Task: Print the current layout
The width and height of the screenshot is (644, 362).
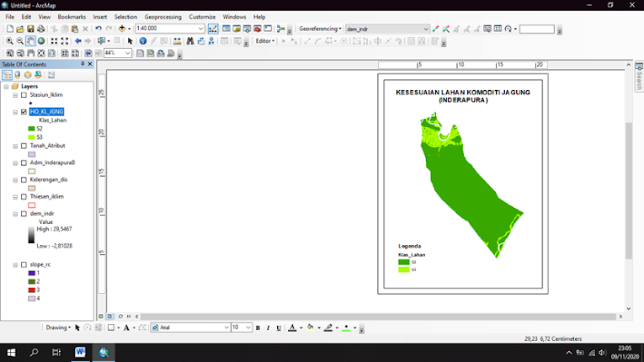Action: [40, 29]
